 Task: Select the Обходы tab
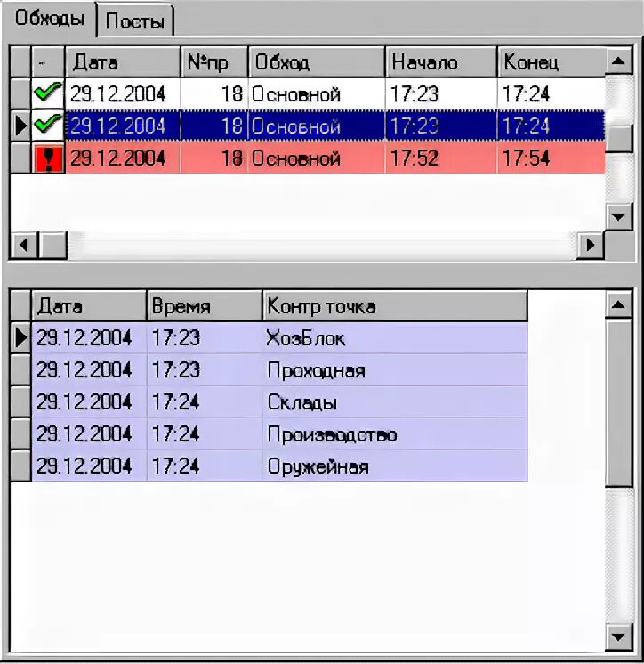(x=50, y=19)
